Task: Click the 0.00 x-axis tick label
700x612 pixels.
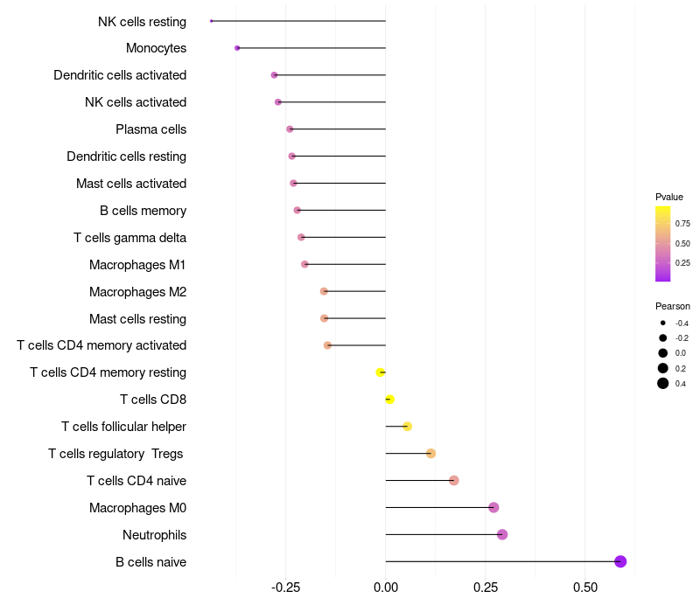Action: click(x=385, y=588)
